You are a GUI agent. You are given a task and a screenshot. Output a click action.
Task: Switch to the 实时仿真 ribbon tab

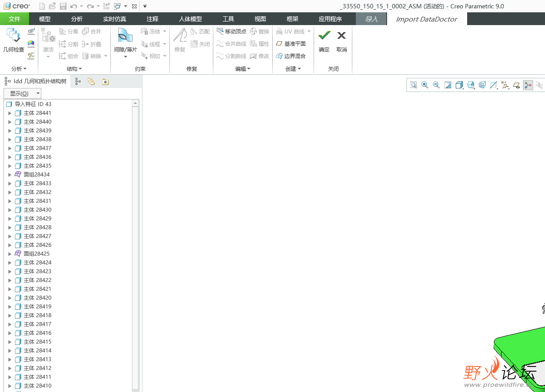pos(115,19)
